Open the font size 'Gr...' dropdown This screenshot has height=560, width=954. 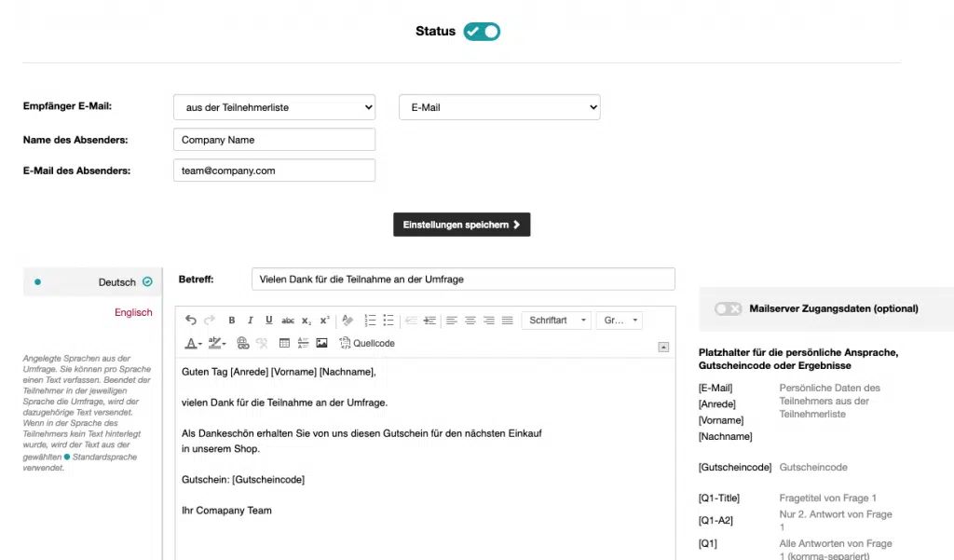(x=620, y=321)
